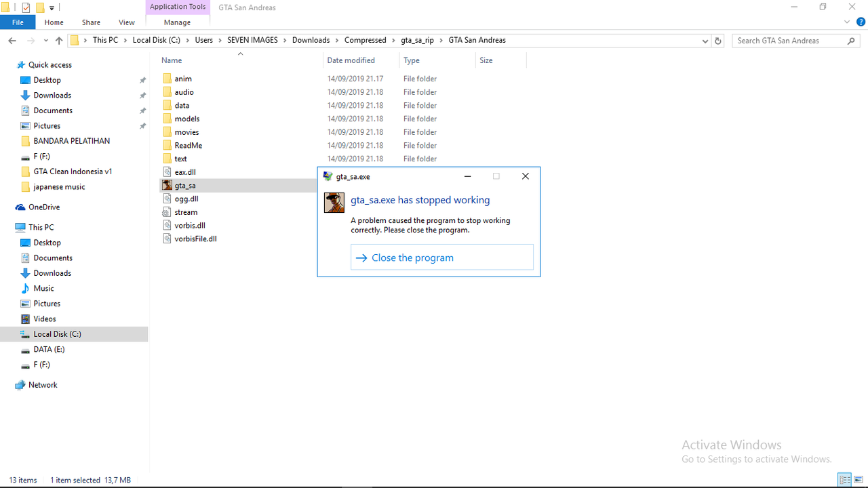Open OneDrive in the navigation pane
The width and height of the screenshot is (868, 488).
click(x=44, y=207)
